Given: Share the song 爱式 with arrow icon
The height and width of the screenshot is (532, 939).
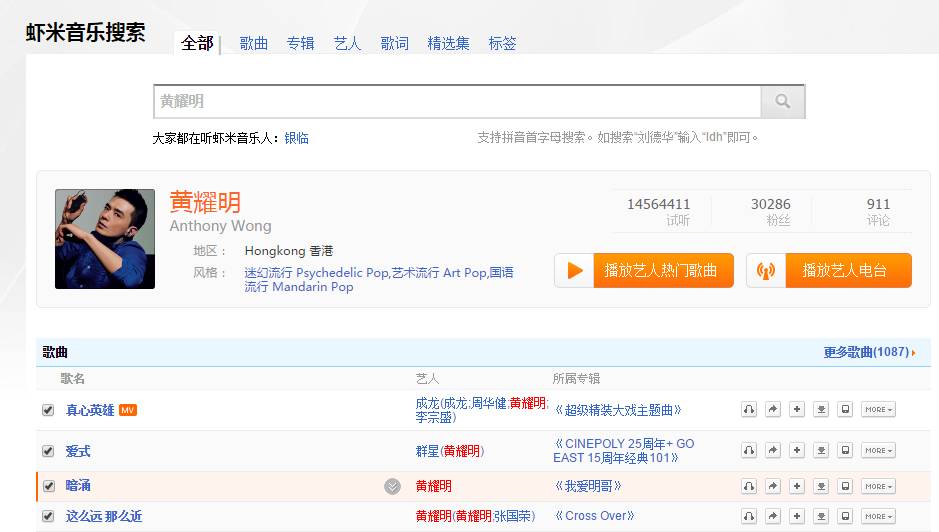Looking at the screenshot, I should [x=773, y=451].
